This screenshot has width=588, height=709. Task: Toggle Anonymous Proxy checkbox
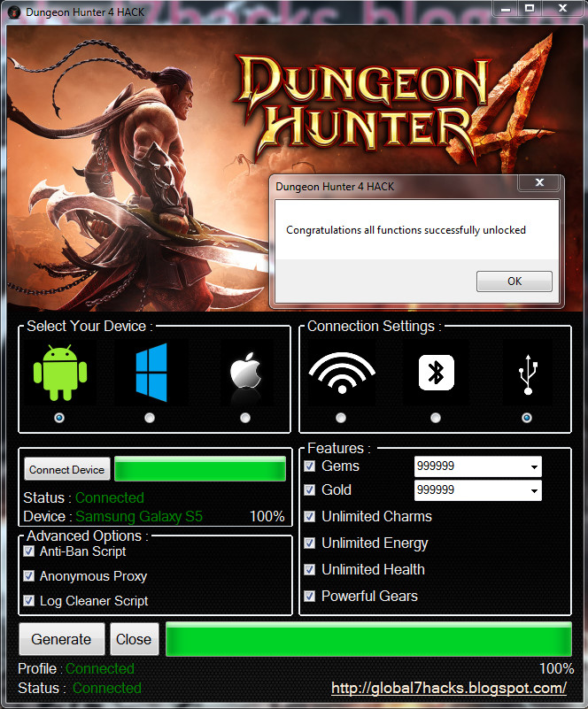(29, 576)
